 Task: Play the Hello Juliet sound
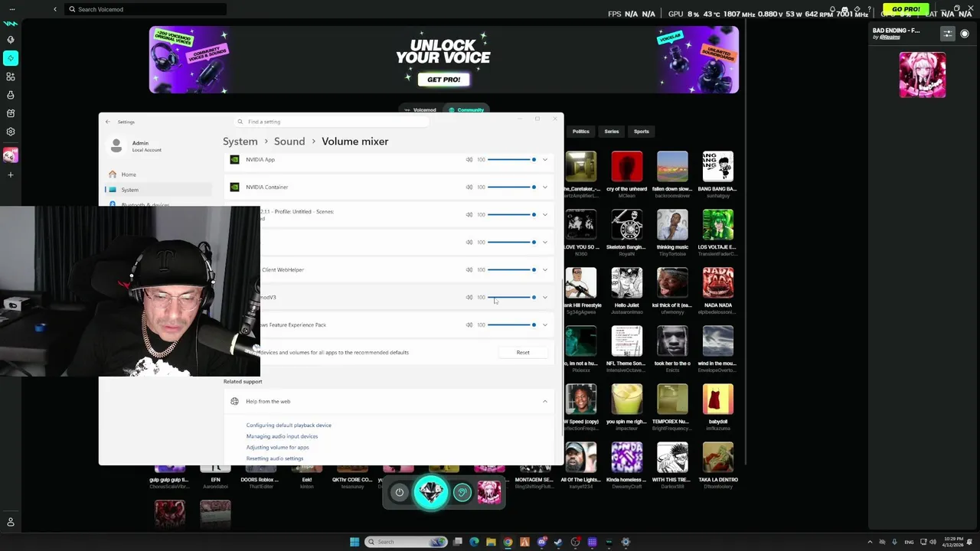[x=627, y=283]
